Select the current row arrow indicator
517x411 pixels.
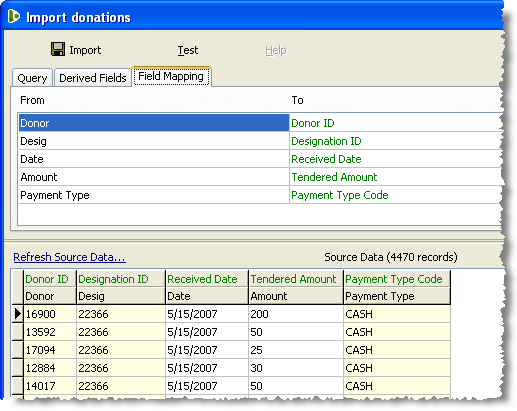pos(18,314)
